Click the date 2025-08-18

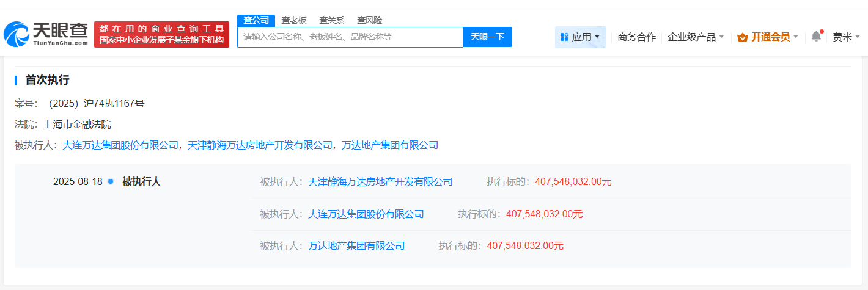click(78, 182)
